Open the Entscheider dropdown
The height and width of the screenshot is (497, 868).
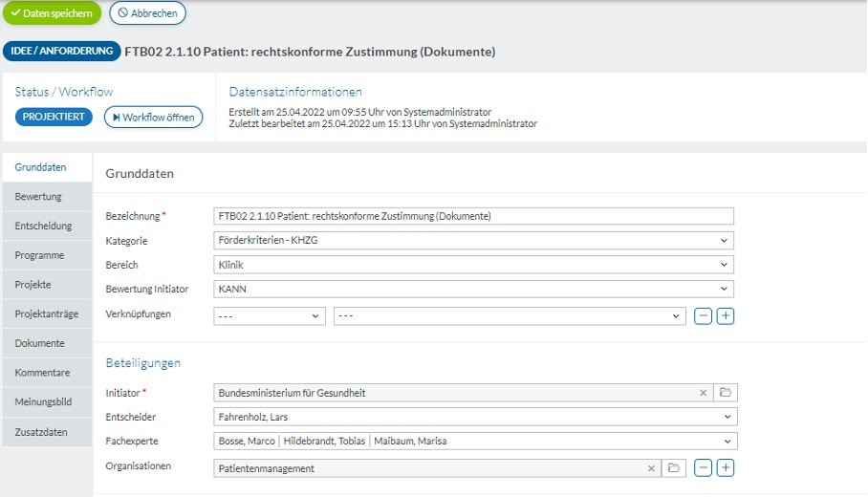tap(475, 417)
